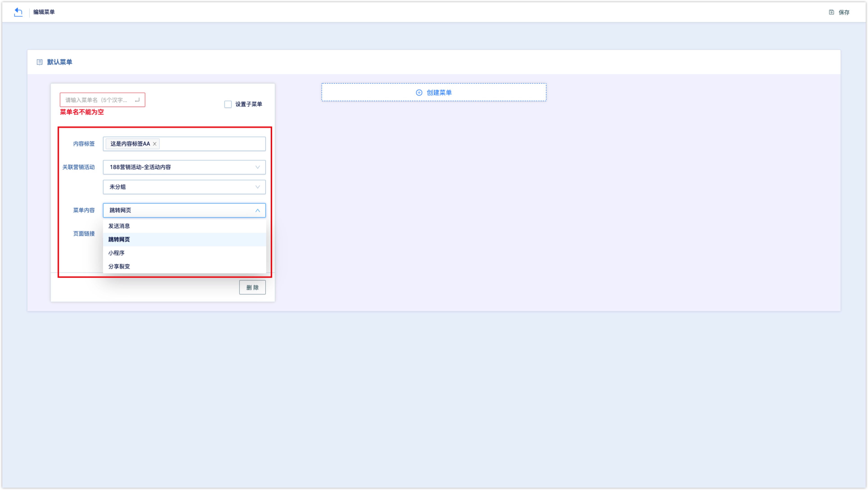Click the 编辑菜单 page title

(44, 12)
